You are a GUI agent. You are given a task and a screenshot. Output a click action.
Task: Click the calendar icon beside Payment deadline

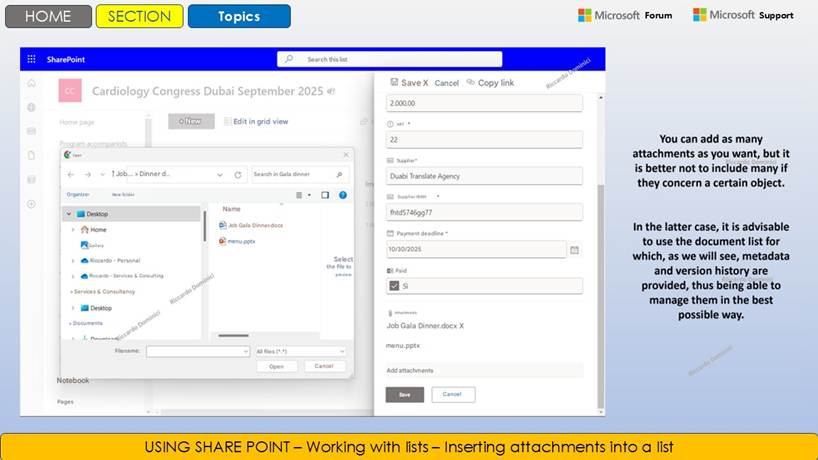(x=574, y=249)
